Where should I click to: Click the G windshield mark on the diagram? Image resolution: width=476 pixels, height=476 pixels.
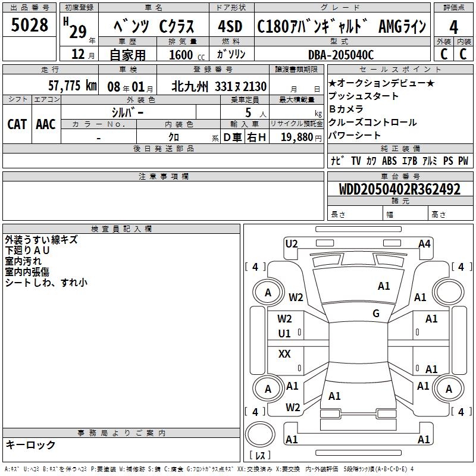tap(375, 314)
